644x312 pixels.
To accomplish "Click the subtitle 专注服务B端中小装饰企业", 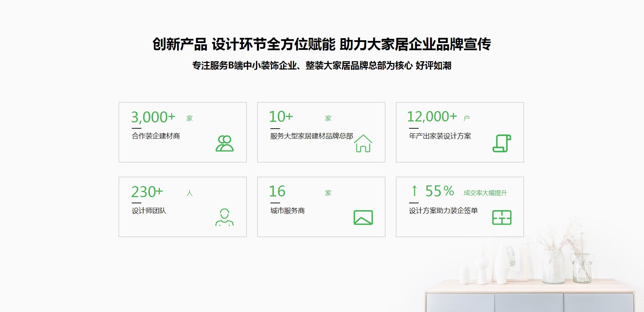I will click(x=244, y=65).
